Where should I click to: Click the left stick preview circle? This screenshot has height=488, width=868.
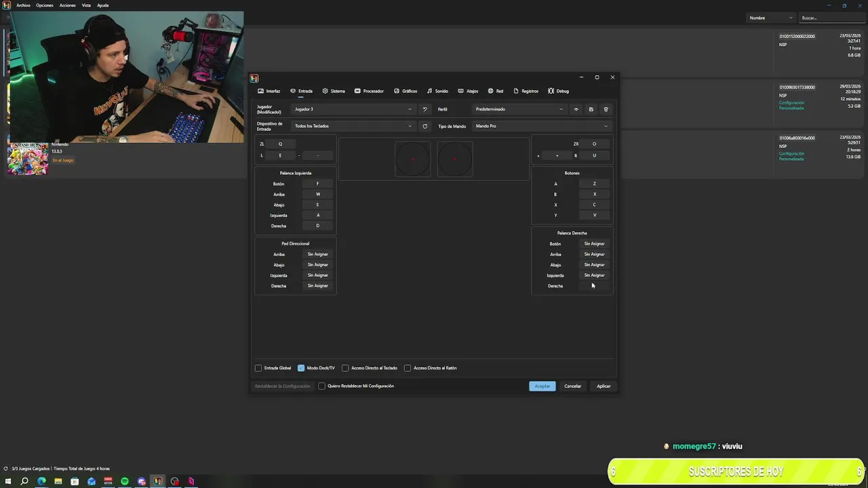click(x=412, y=159)
